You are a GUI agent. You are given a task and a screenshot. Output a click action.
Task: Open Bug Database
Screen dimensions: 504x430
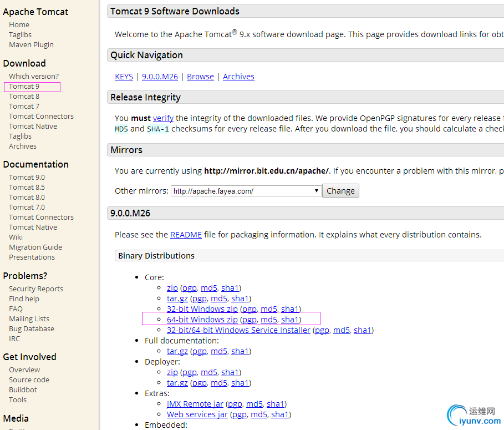[32, 328]
